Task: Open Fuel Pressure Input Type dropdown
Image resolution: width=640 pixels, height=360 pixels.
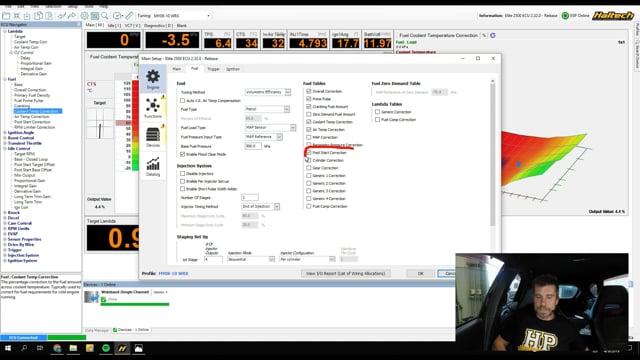Action: [280, 137]
